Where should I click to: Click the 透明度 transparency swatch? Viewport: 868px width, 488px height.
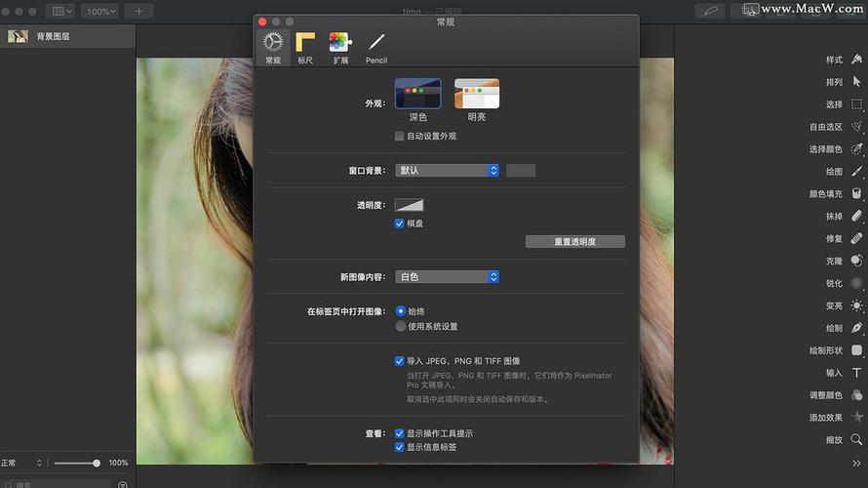[409, 205]
